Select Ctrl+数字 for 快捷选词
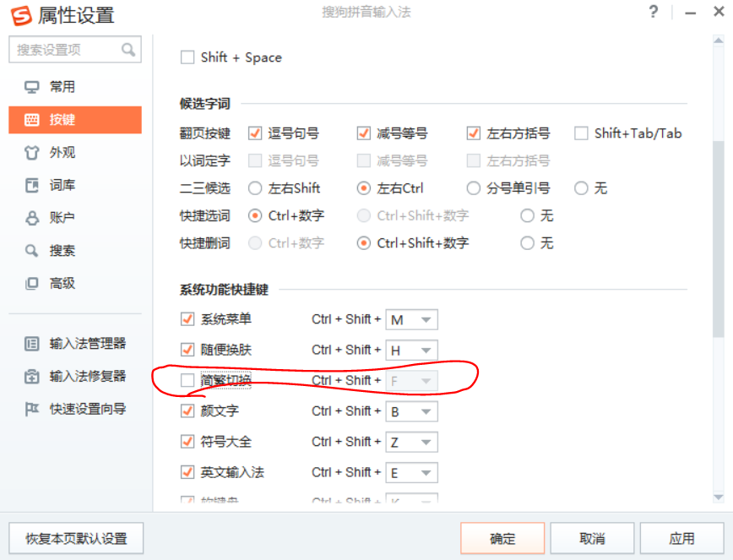733x560 pixels. pos(255,215)
